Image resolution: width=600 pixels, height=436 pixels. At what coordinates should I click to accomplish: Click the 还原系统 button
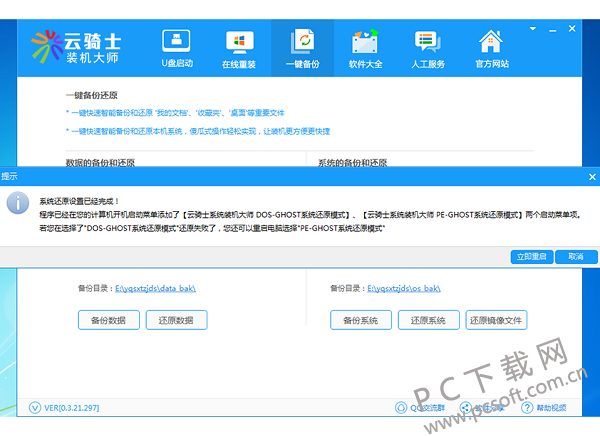(429, 320)
